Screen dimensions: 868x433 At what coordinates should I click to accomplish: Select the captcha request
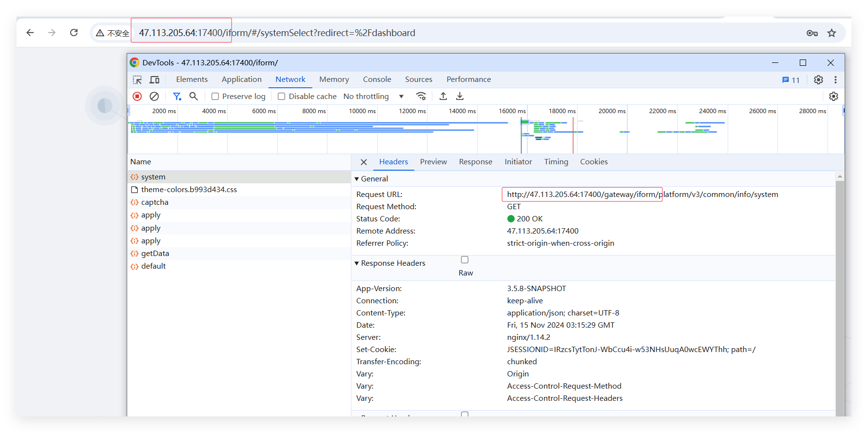point(154,202)
